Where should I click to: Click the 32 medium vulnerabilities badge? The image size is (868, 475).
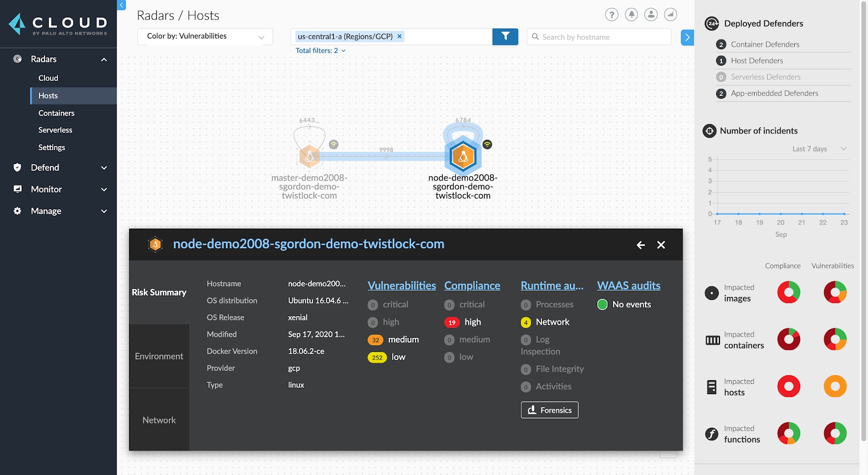coord(375,340)
